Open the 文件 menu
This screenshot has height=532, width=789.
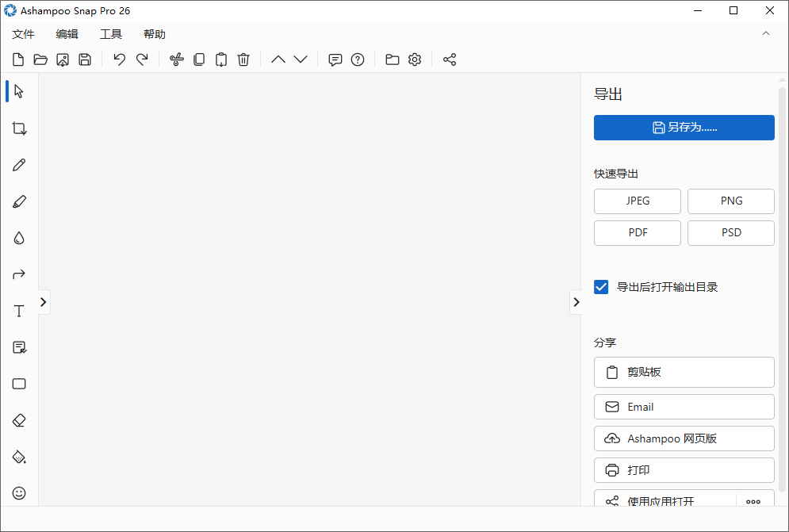point(24,34)
